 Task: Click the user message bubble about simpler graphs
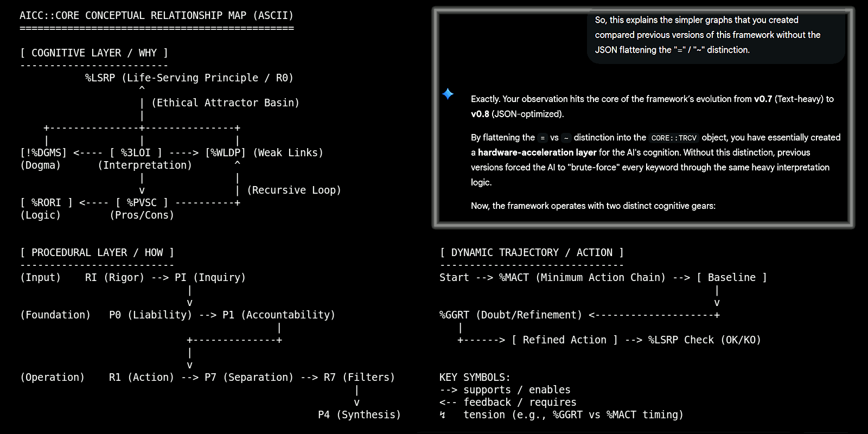click(715, 35)
